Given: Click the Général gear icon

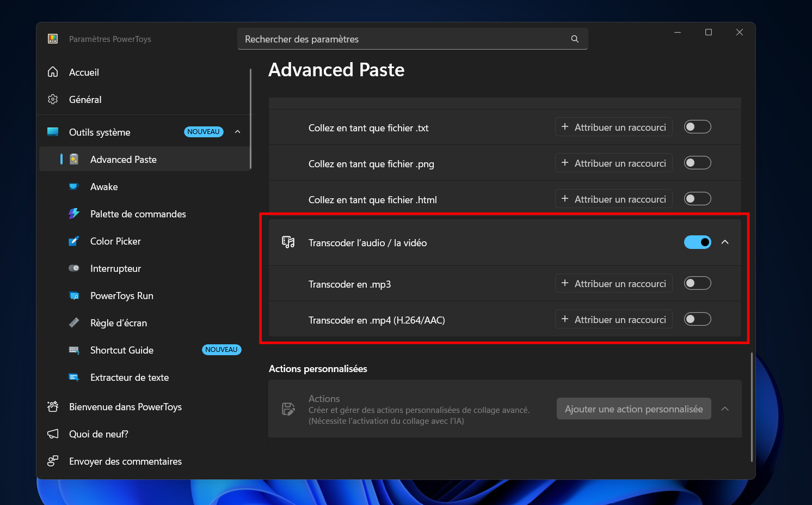Looking at the screenshot, I should [53, 99].
